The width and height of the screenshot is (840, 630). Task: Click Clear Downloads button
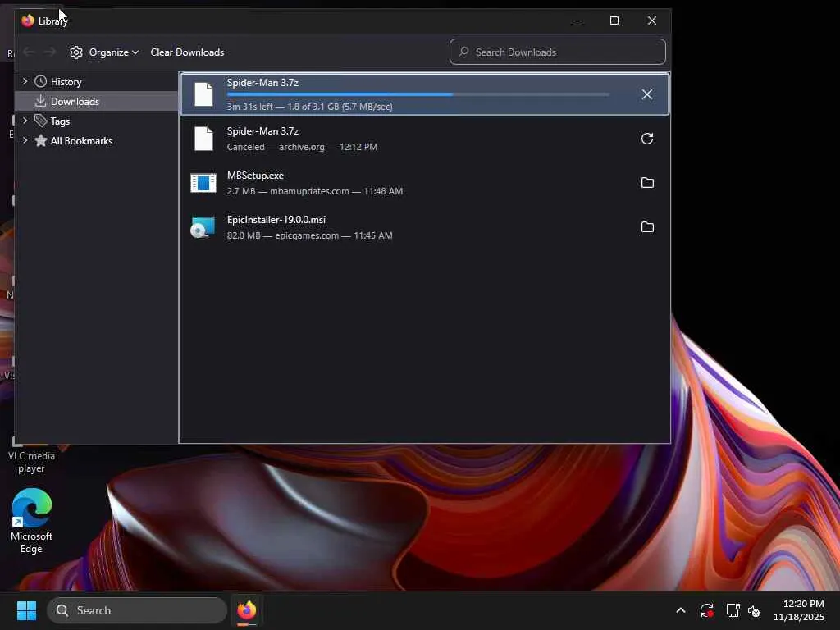tap(187, 52)
